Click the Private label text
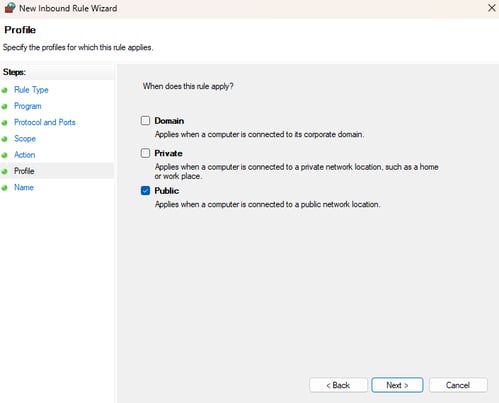Image resolution: width=499 pixels, height=403 pixels. click(168, 153)
